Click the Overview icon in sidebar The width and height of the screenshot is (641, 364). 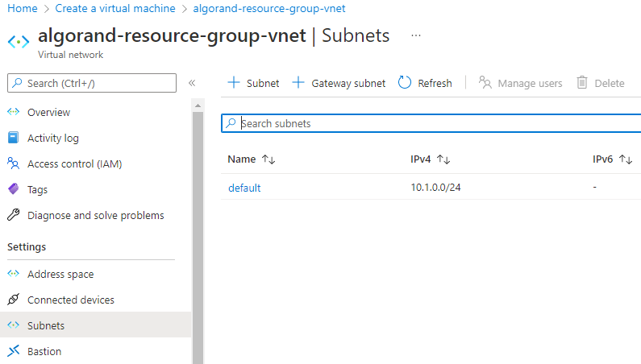click(14, 112)
